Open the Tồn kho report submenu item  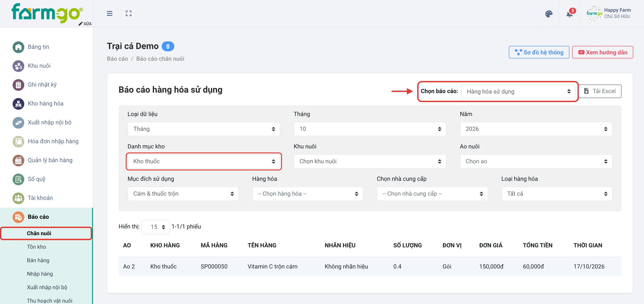[x=37, y=247]
